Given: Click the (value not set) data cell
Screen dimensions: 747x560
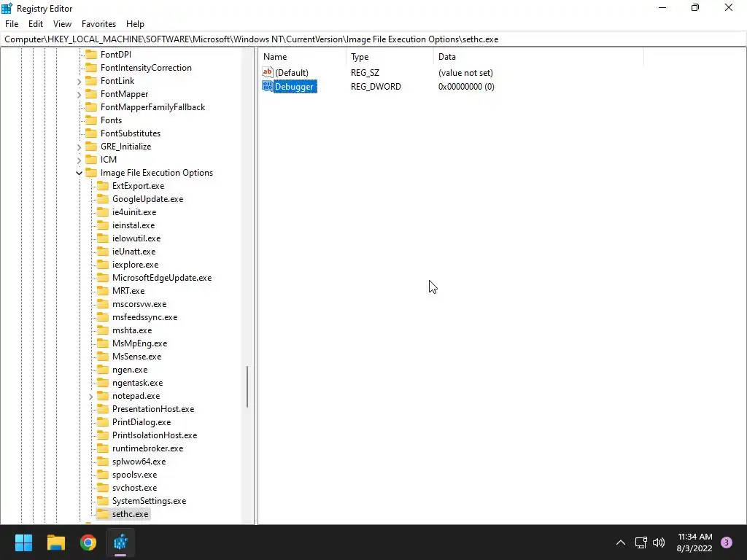Looking at the screenshot, I should tap(465, 73).
